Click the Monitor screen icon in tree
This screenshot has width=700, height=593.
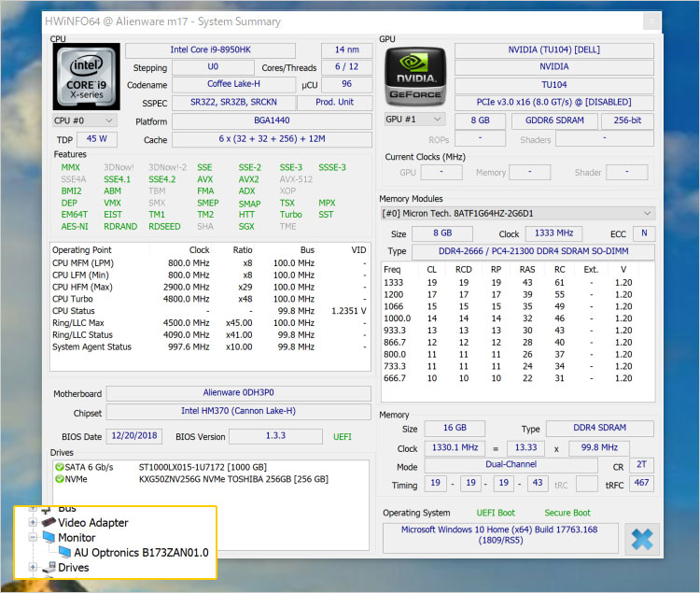point(49,537)
